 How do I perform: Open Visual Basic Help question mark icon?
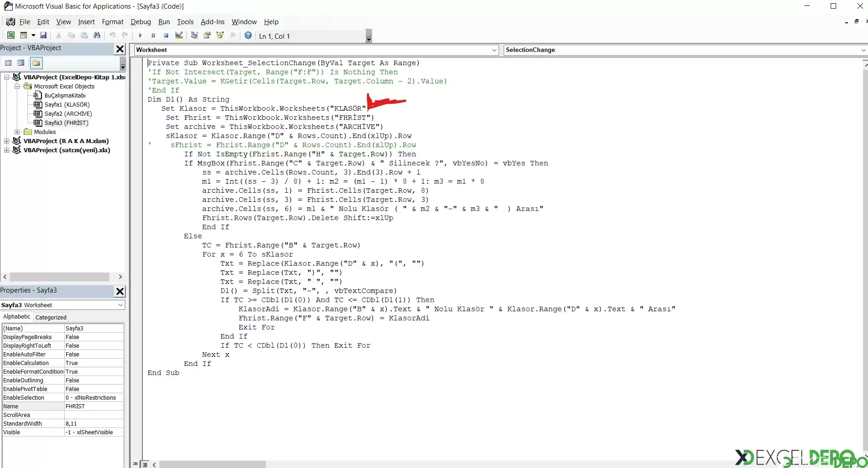point(248,36)
